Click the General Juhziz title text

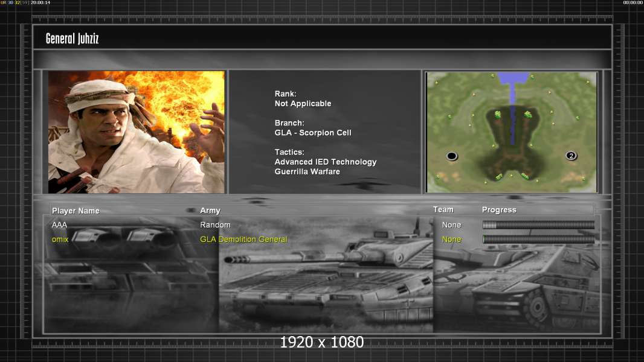click(x=72, y=39)
